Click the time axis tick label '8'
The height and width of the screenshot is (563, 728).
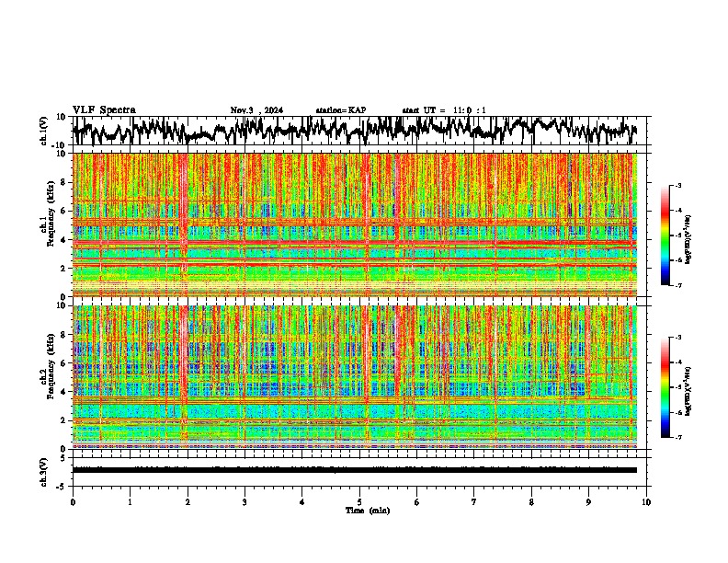531,502
